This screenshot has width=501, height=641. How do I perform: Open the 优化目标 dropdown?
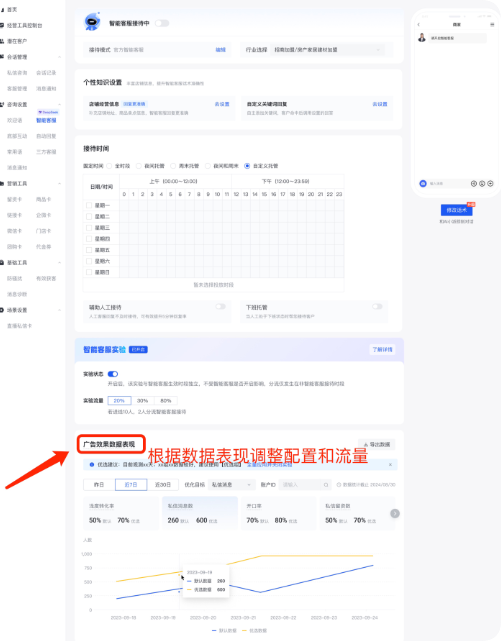point(231,485)
